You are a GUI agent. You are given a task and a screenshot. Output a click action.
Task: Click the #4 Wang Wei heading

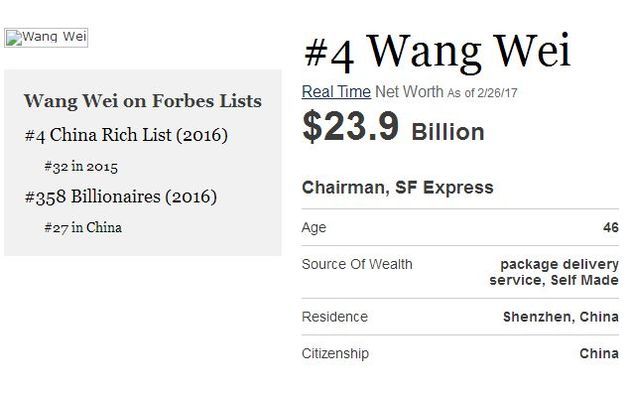[x=438, y=52]
